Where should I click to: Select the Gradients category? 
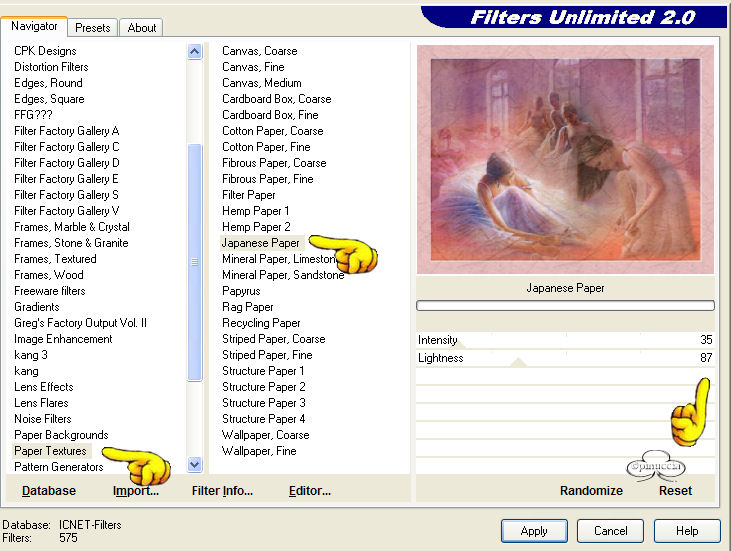click(x=36, y=307)
